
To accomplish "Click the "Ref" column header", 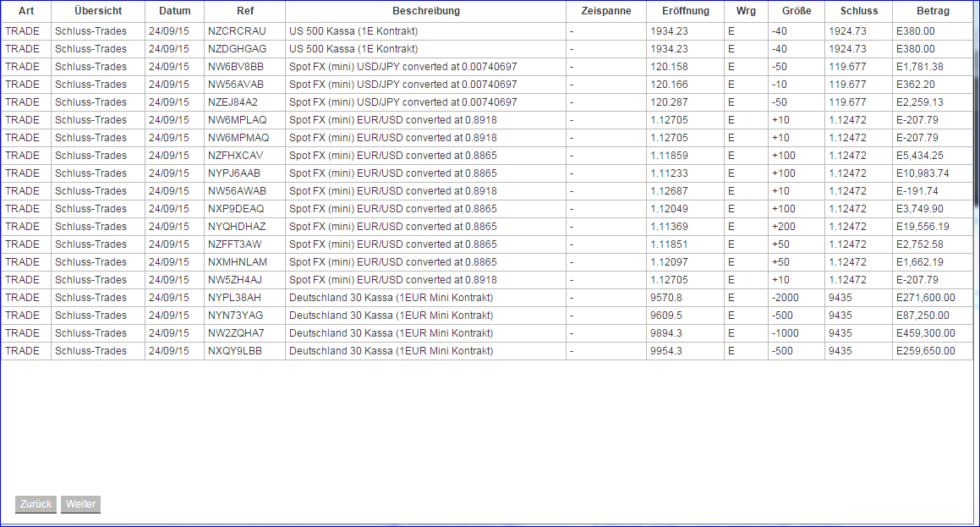I will tap(244, 11).
